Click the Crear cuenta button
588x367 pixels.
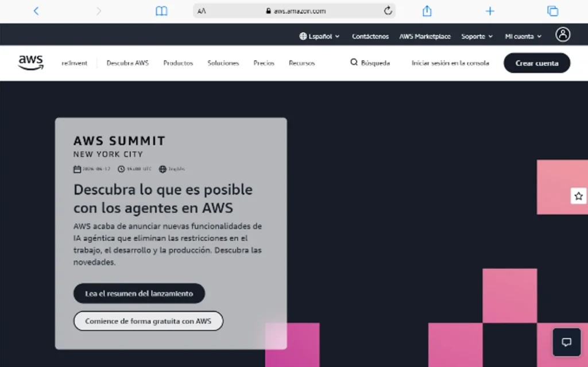[537, 63]
